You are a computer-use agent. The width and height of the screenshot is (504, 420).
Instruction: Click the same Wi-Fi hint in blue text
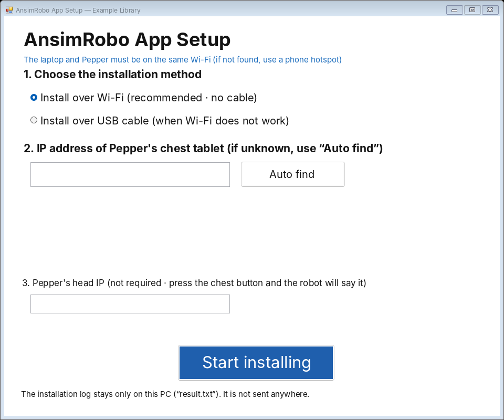pos(183,59)
